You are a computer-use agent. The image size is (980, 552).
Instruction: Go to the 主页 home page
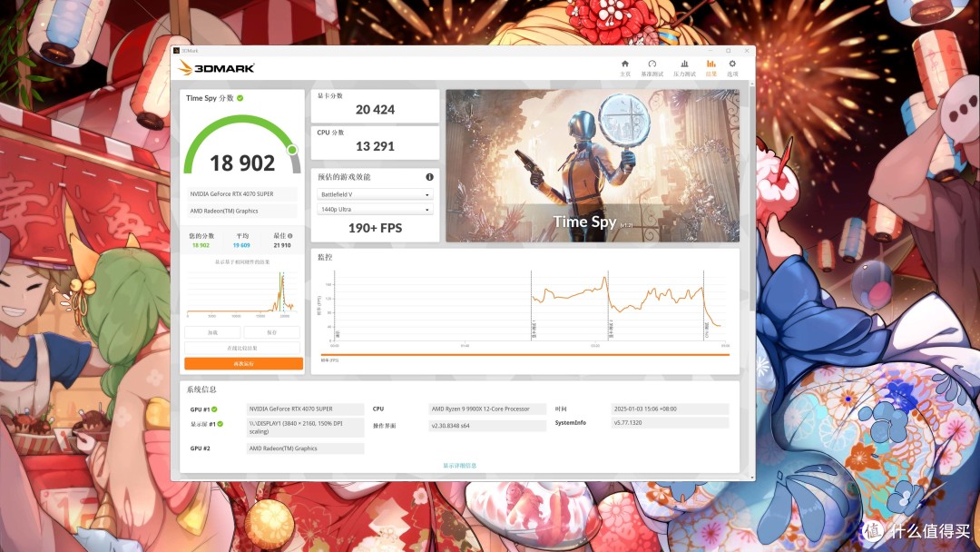[x=625, y=68]
